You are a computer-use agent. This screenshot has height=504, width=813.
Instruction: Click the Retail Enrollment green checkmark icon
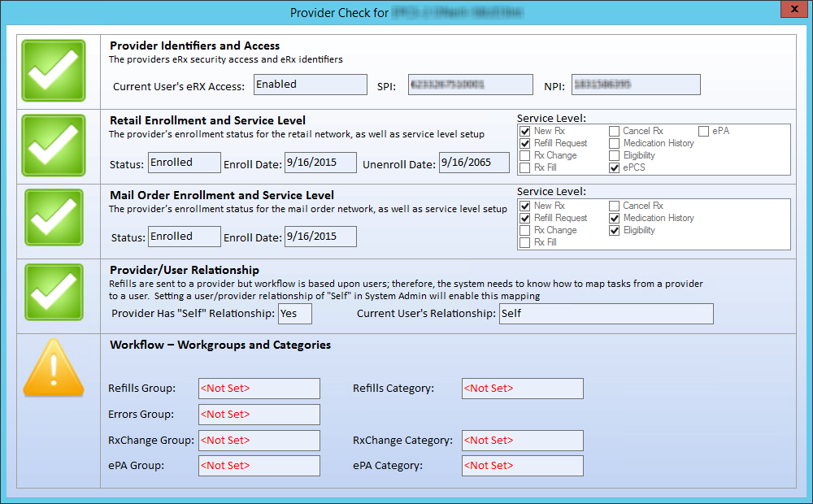(54, 146)
